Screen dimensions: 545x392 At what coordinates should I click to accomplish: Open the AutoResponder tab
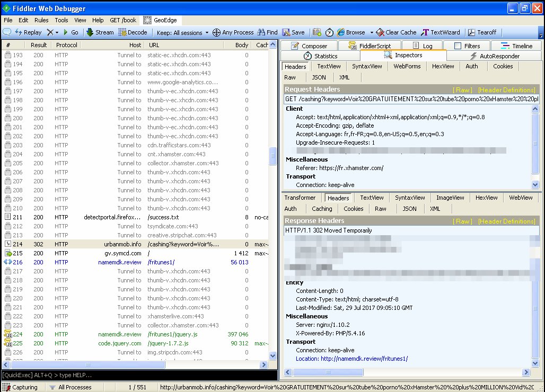pyautogui.click(x=494, y=56)
